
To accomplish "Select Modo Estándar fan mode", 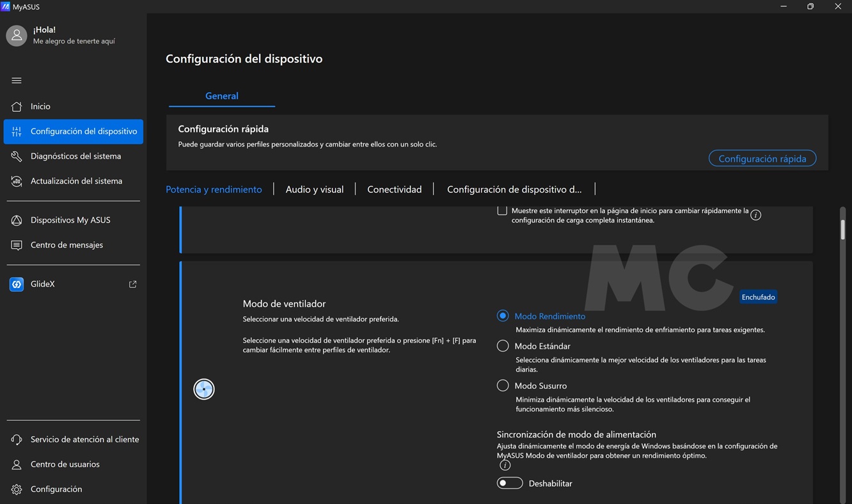I will (503, 346).
